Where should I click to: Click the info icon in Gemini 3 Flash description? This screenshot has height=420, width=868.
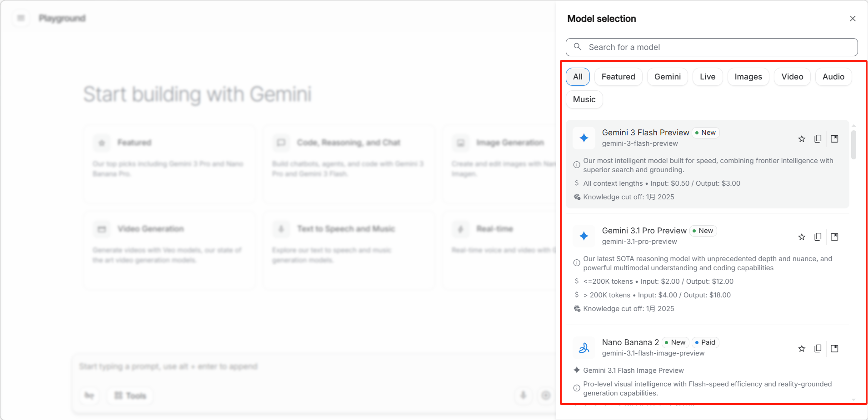[x=577, y=165]
